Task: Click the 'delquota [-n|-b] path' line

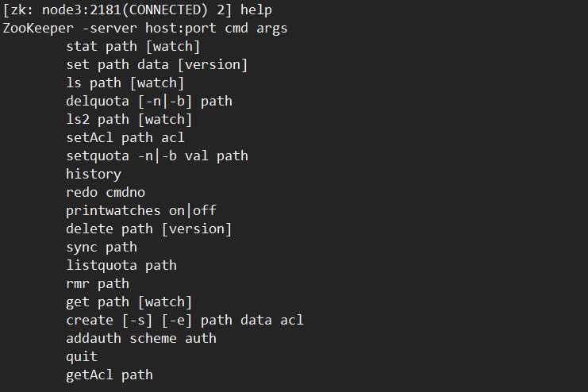Action: (149, 101)
